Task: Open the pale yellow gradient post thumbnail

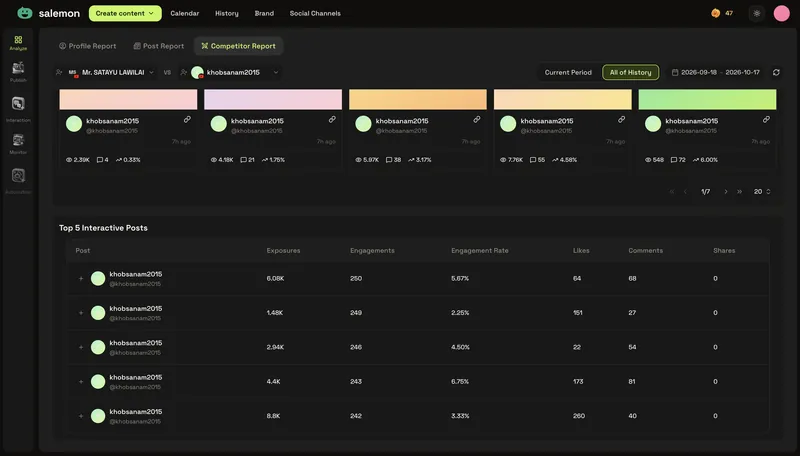Action: (563, 99)
